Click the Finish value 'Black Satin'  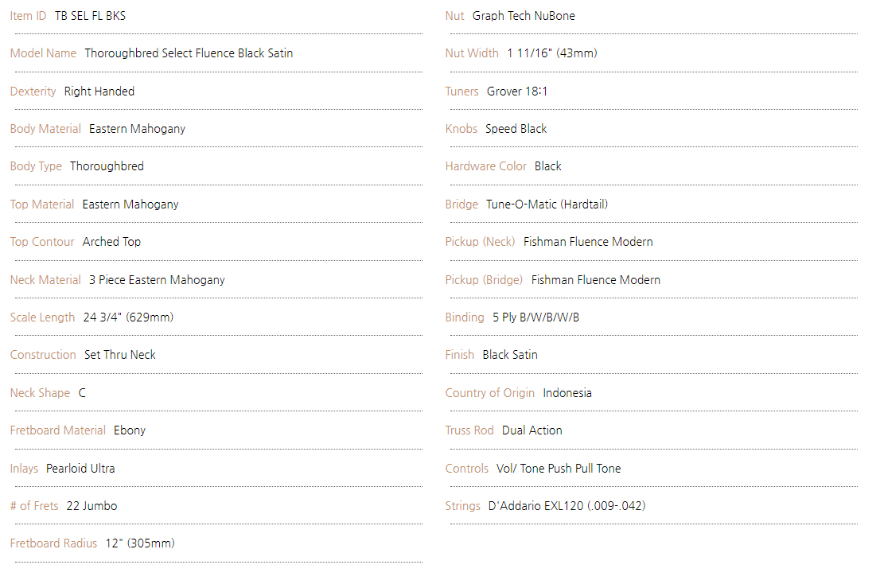[x=510, y=355]
